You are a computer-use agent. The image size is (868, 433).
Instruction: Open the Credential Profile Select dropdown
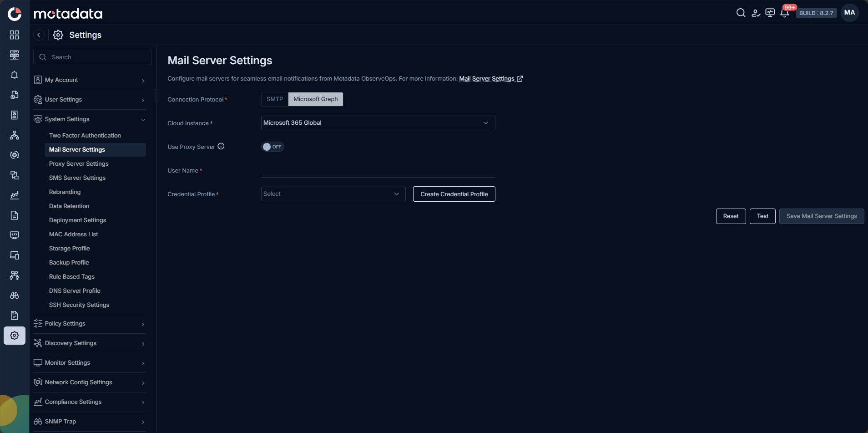[x=333, y=194]
